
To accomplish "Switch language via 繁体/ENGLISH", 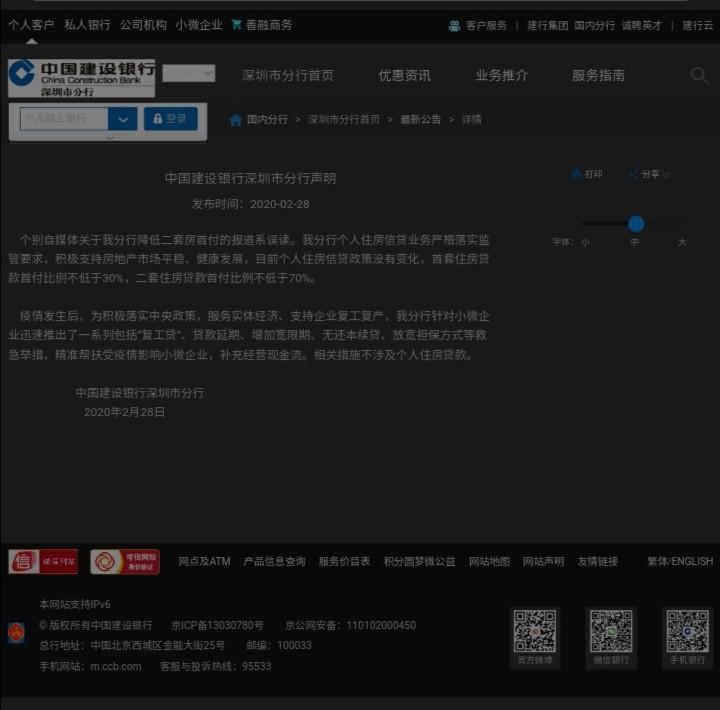I will point(680,561).
